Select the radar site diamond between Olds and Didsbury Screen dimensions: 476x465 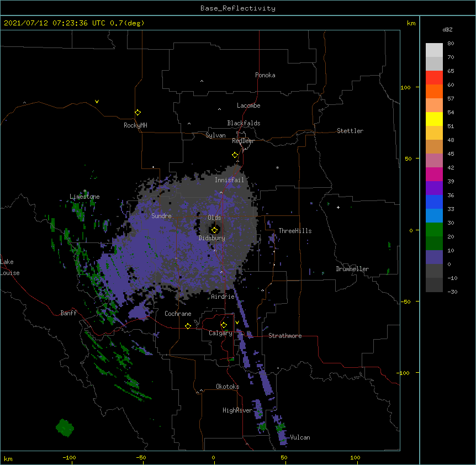[214, 230]
